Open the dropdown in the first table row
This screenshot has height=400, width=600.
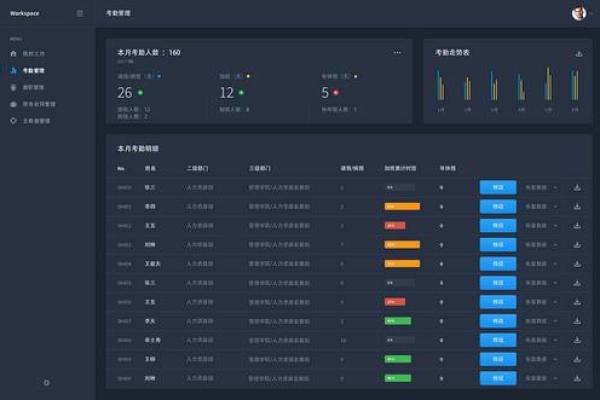click(541, 188)
